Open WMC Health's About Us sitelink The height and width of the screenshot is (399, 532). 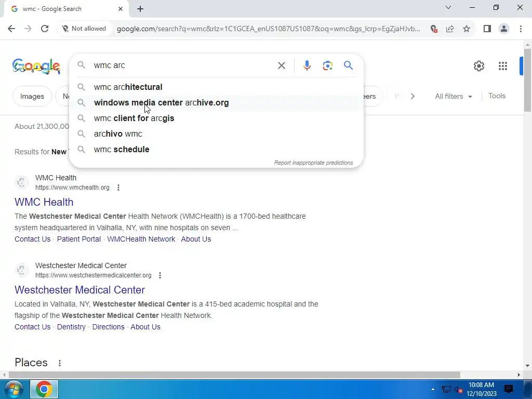[x=196, y=239]
